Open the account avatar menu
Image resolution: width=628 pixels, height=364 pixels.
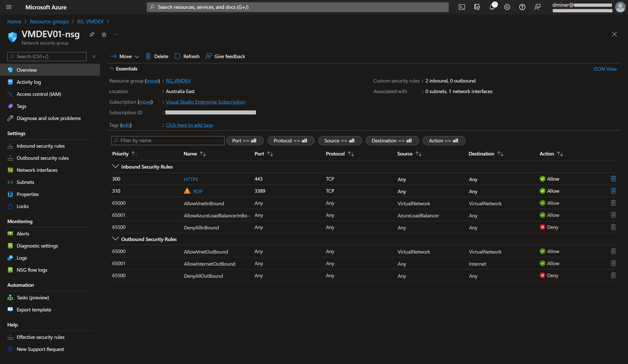[x=620, y=7]
